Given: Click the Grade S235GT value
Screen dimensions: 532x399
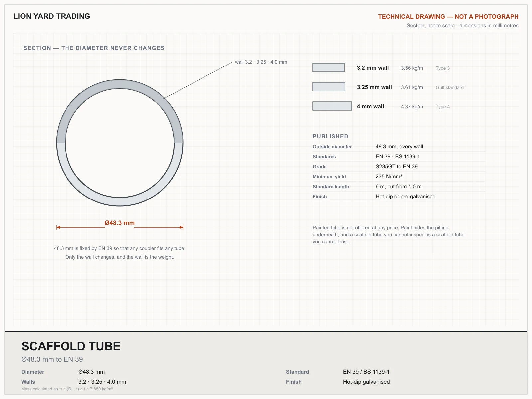Looking at the screenshot, I should click(397, 167).
